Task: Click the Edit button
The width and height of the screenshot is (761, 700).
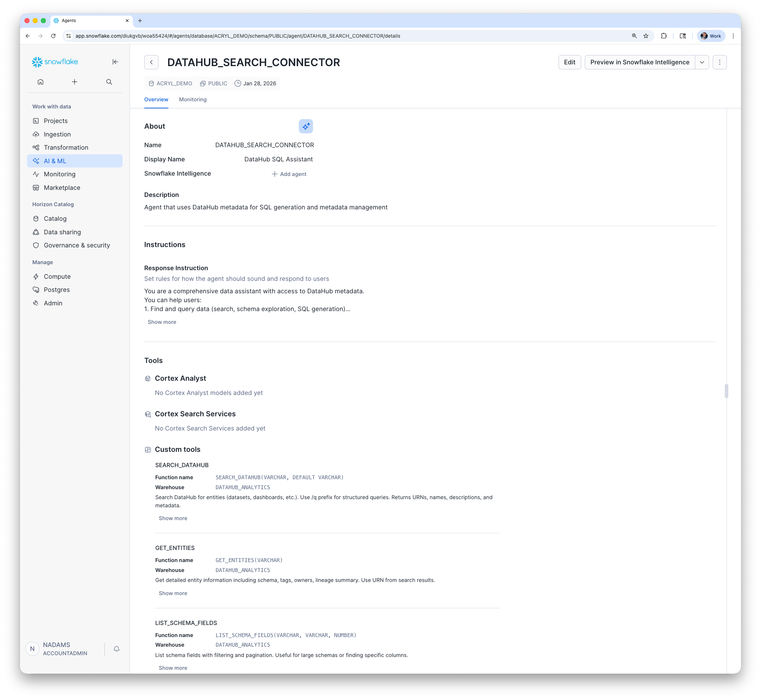Action: tap(570, 62)
